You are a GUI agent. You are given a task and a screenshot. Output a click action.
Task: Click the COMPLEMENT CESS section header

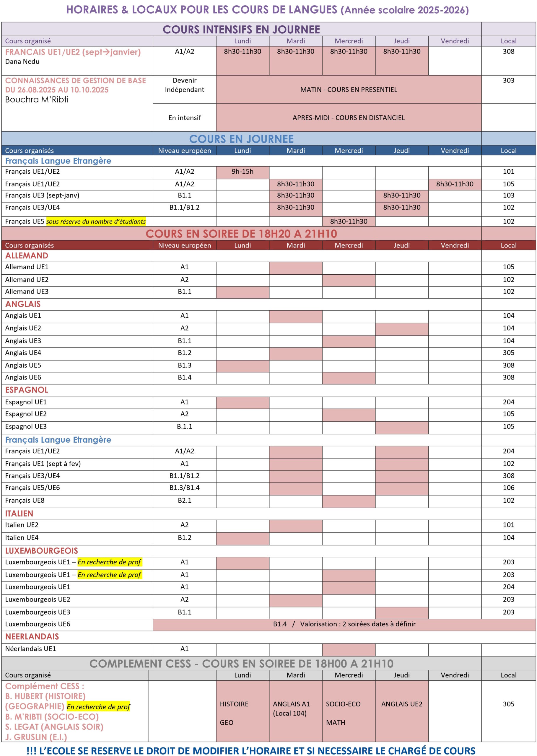point(241,664)
